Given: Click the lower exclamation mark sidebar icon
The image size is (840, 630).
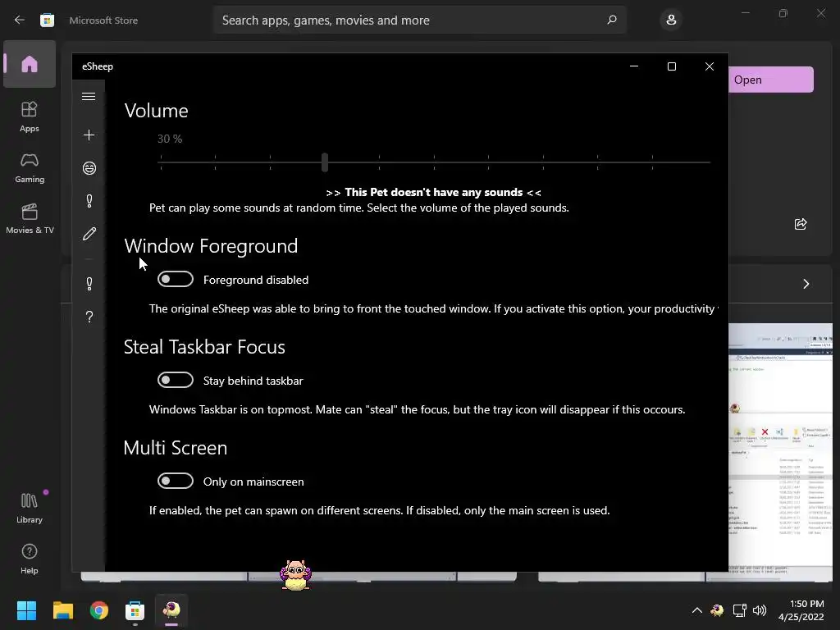Looking at the screenshot, I should (89, 283).
